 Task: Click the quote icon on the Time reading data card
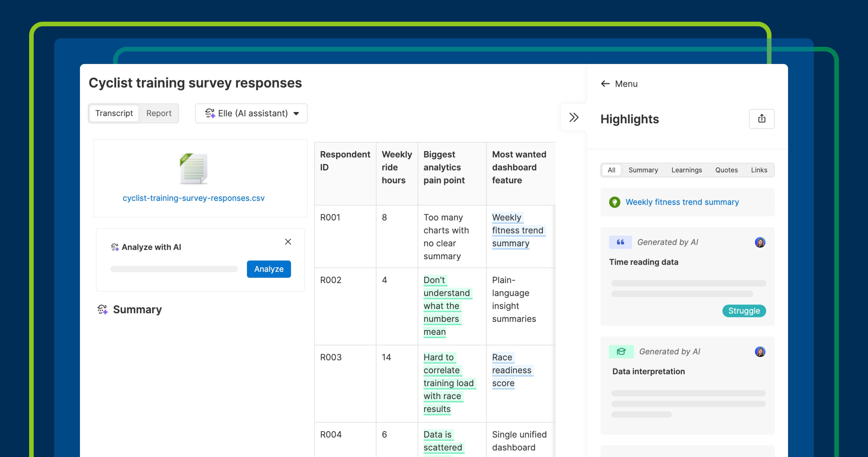pos(620,242)
